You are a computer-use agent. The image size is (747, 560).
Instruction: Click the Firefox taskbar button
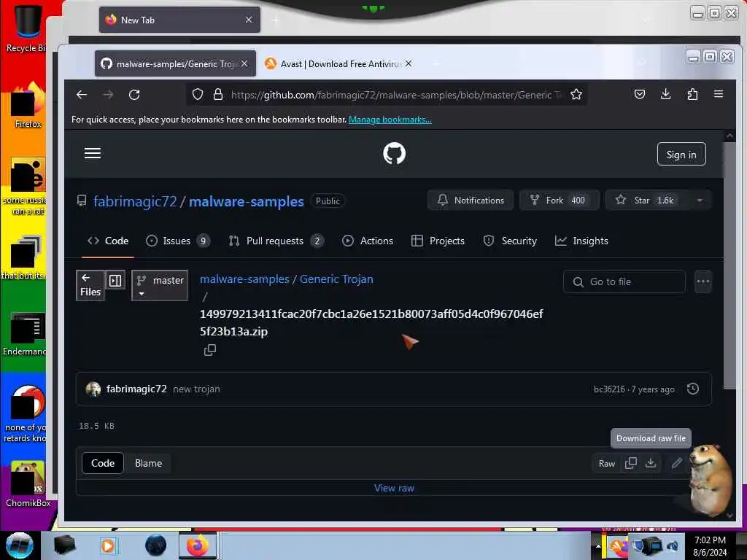197,545
